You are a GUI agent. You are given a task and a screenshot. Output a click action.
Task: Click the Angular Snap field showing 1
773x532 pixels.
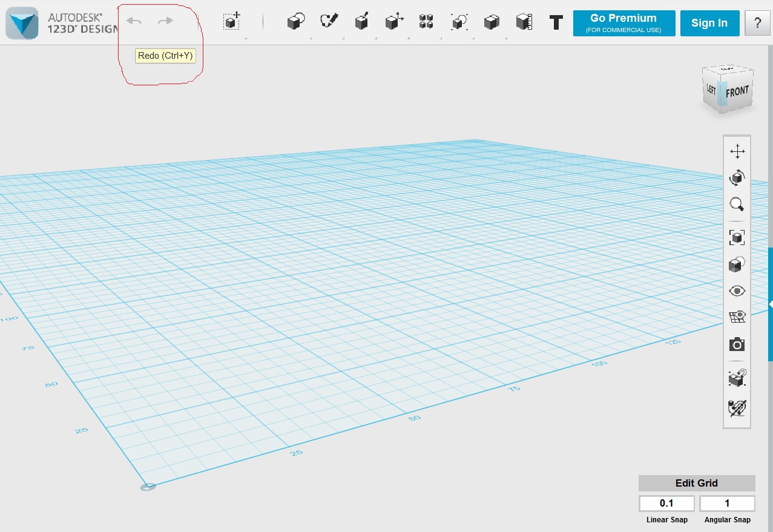tap(727, 504)
